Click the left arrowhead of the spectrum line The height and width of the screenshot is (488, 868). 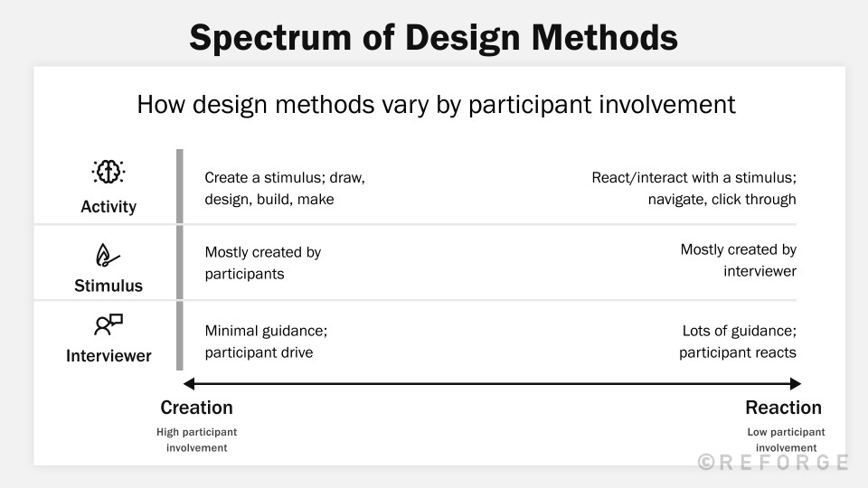(189, 383)
